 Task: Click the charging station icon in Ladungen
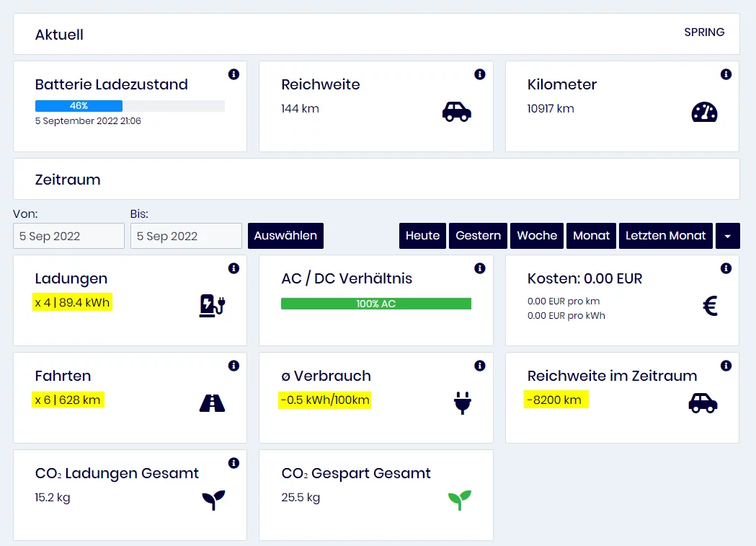point(213,305)
